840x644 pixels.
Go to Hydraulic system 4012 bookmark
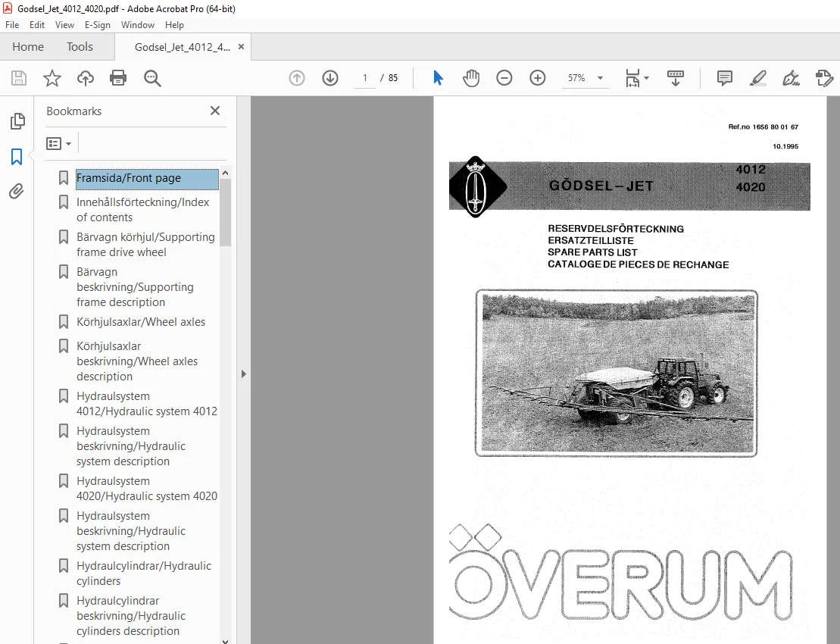[147, 403]
